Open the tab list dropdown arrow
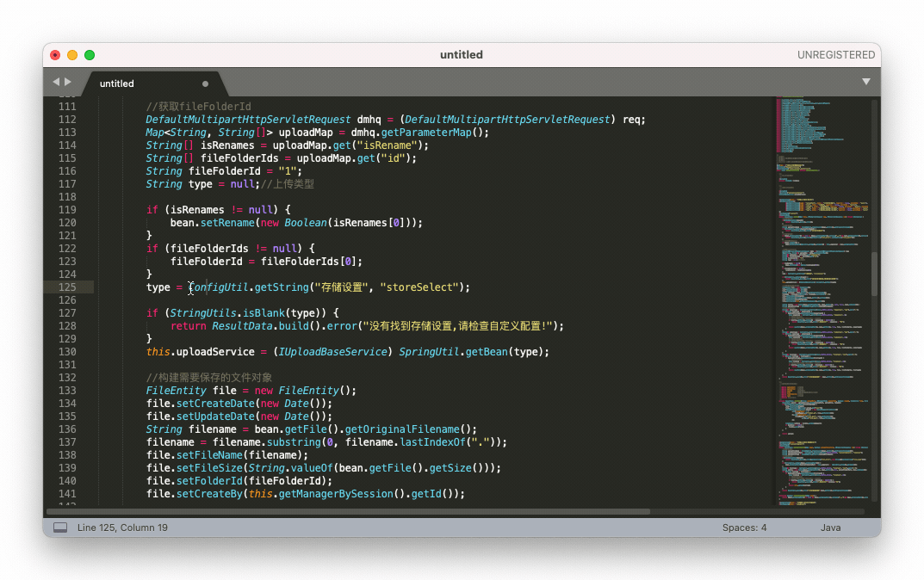This screenshot has width=924, height=580. point(865,82)
